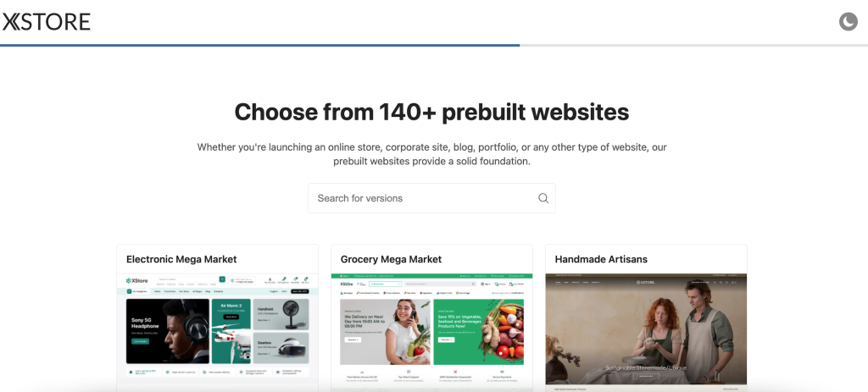Select the Handmade Artisans preview thumbnail

[x=646, y=330]
